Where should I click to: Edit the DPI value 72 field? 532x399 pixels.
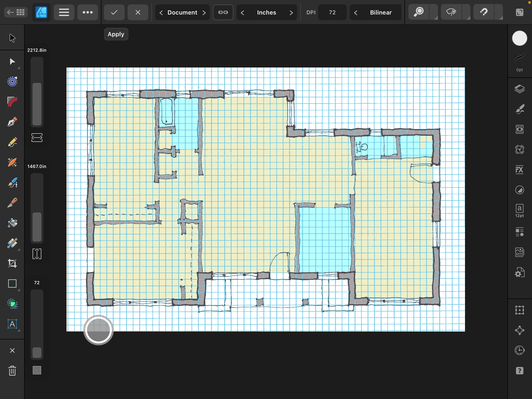tap(332, 12)
